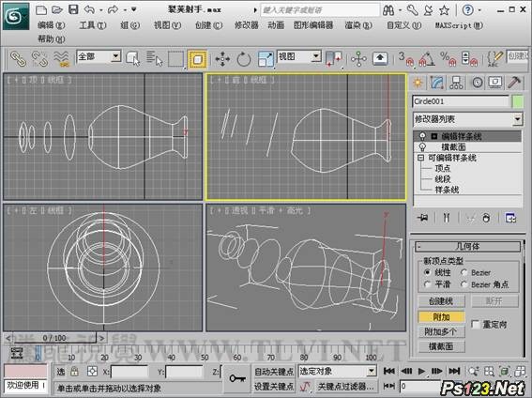Viewport: 532px width, 398px height.
Task: Open the Hierarchy panel tab
Action: click(456, 83)
